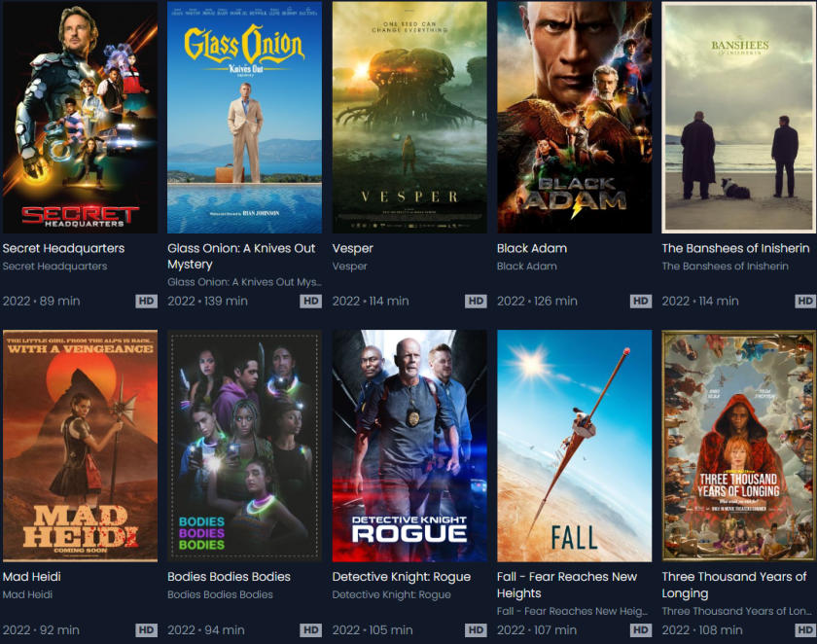The width and height of the screenshot is (817, 644).
Task: Click the Detective Knight: Rogue title
Action: click(x=401, y=577)
